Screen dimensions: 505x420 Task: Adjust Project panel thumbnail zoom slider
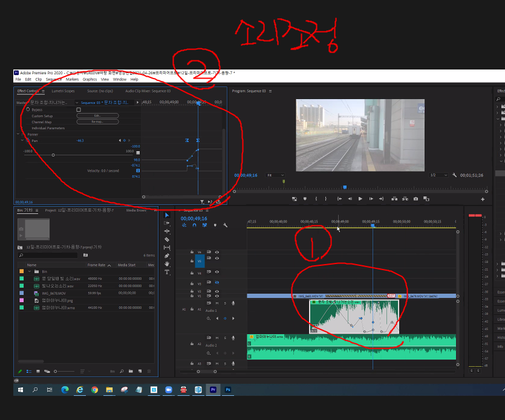56,372
